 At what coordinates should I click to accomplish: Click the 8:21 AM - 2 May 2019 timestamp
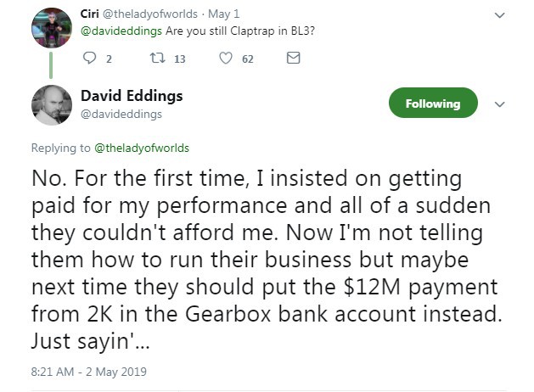tap(89, 372)
